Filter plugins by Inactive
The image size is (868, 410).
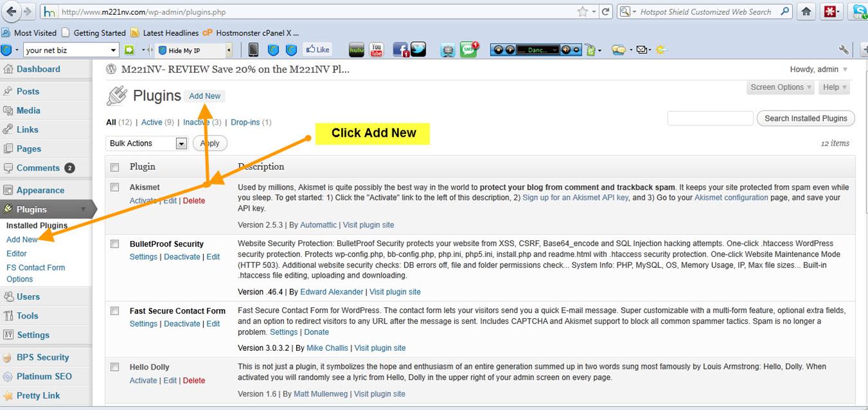point(196,122)
